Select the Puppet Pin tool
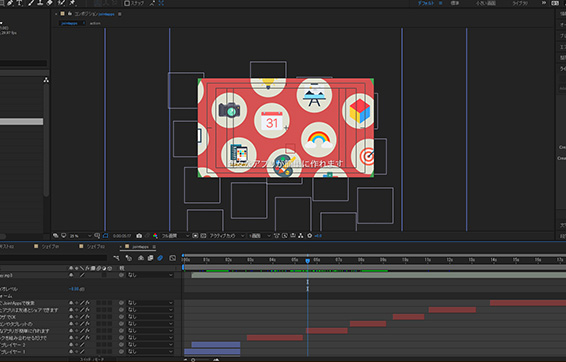 pos(73,3)
